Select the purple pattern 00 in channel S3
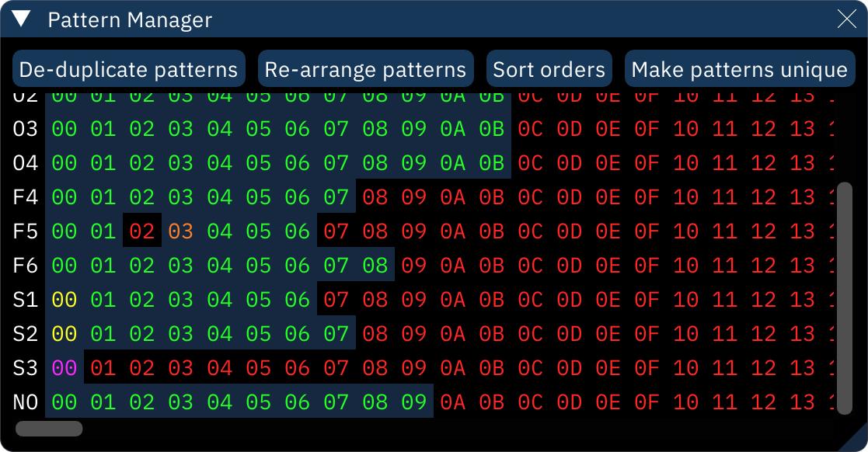868x452 pixels. (65, 367)
